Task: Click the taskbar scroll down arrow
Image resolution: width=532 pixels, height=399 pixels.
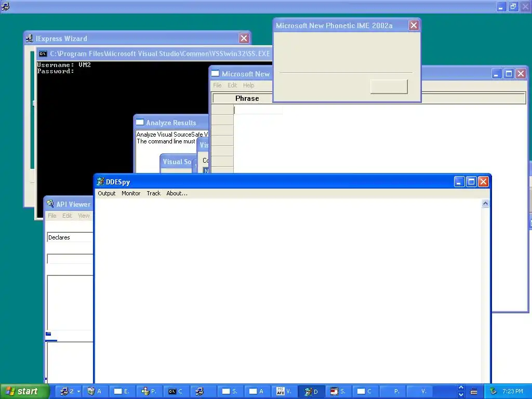Action: click(x=461, y=395)
